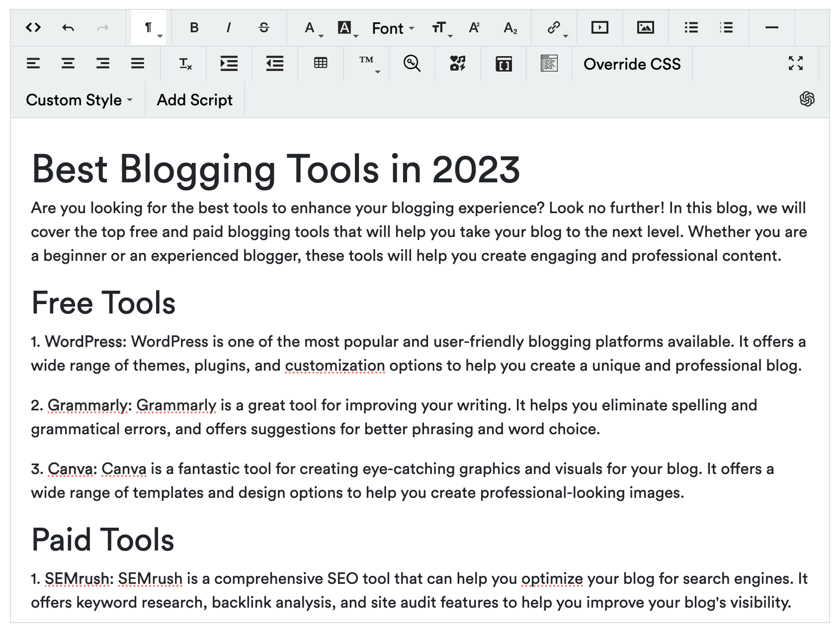Increase paragraph indent
The image size is (840, 632).
coord(229,64)
